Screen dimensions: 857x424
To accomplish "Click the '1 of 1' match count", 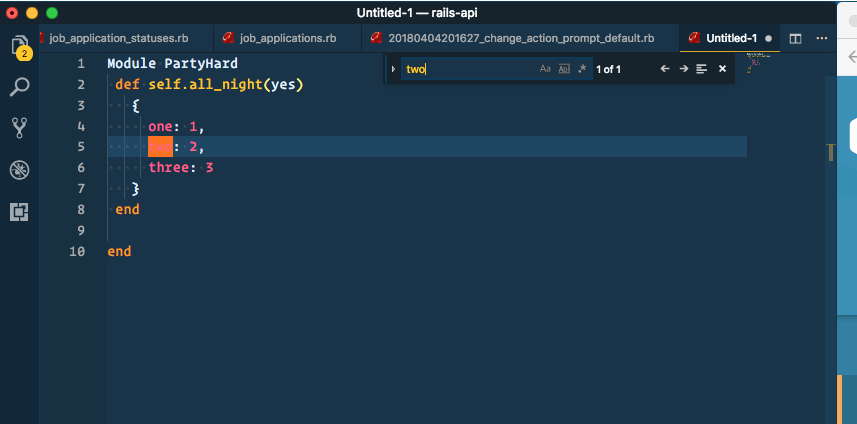I will tap(608, 69).
